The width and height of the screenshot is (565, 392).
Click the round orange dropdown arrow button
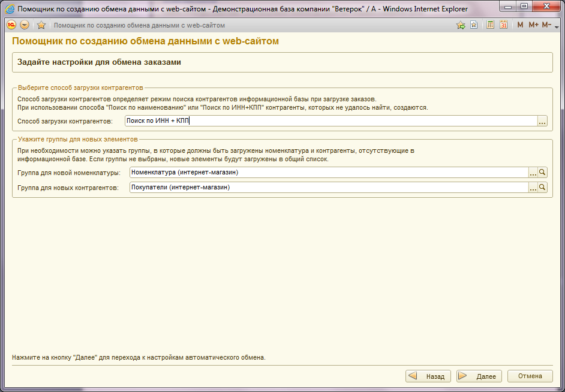[x=24, y=25]
